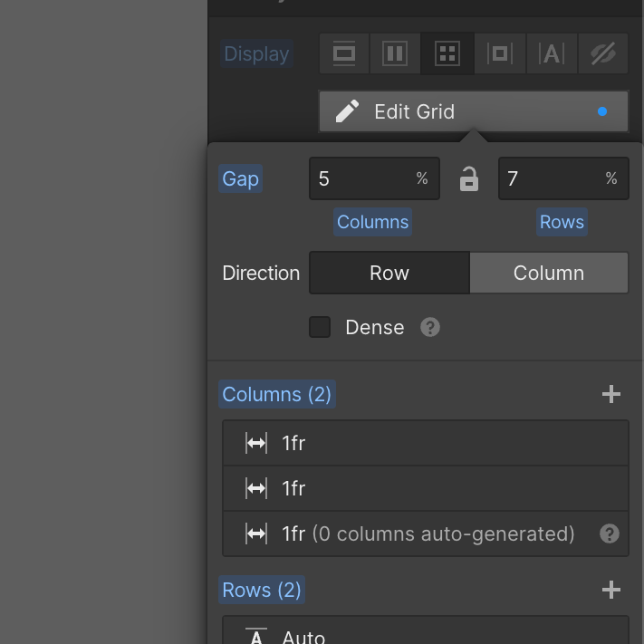The width and height of the screenshot is (644, 644).
Task: Select the Block display icon
Action: coord(344,53)
